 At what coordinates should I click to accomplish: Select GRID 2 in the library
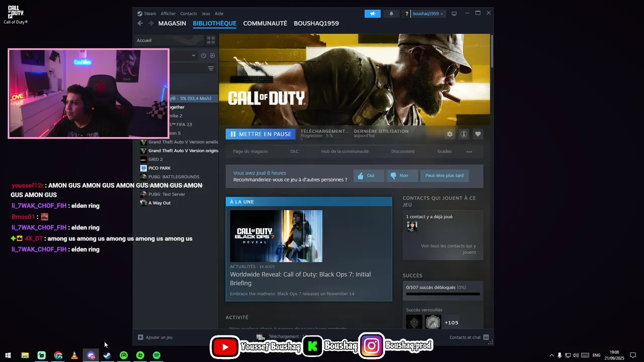[179, 159]
